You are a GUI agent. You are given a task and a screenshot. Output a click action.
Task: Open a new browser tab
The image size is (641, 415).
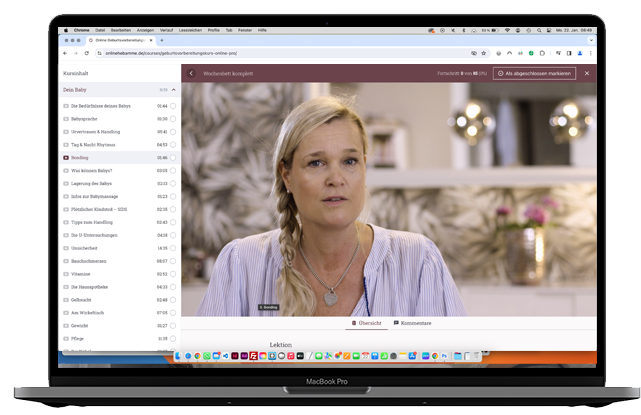point(162,40)
